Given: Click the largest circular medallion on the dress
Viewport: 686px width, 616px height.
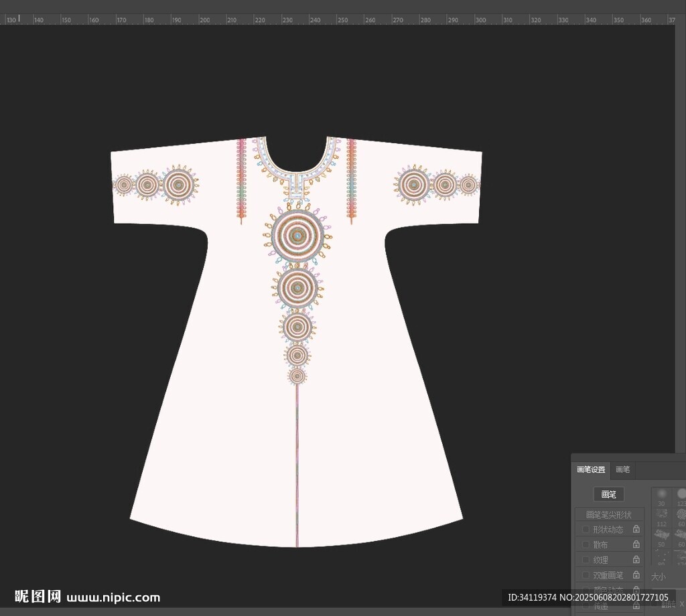Looking at the screenshot, I should pyautogui.click(x=298, y=235).
